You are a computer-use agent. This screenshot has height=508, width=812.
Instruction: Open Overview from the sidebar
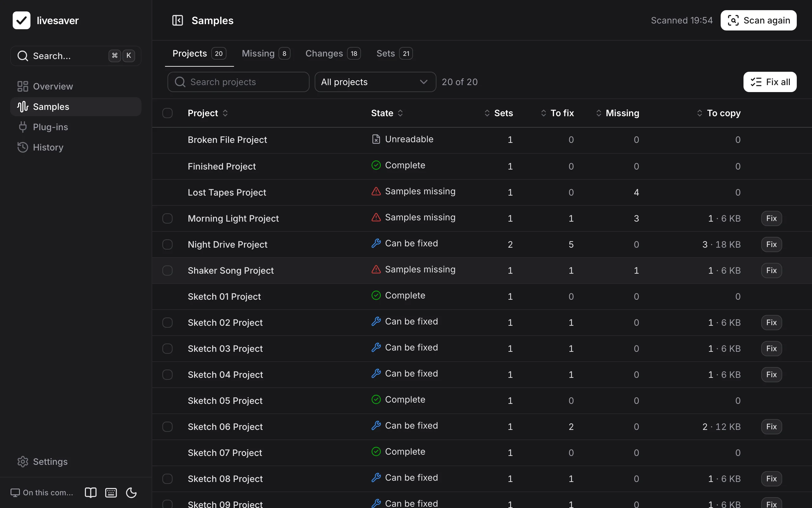(x=76, y=86)
